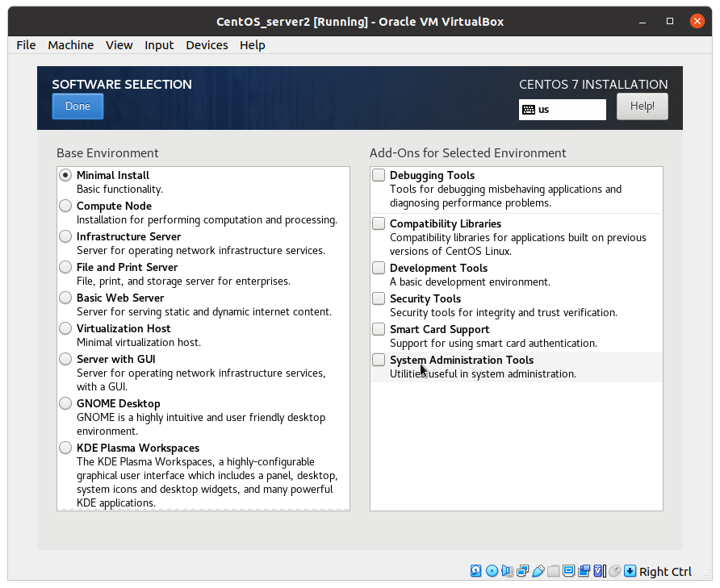Image resolution: width=720 pixels, height=588 pixels.
Task: Select the Server with GUI environment
Action: tap(65, 360)
